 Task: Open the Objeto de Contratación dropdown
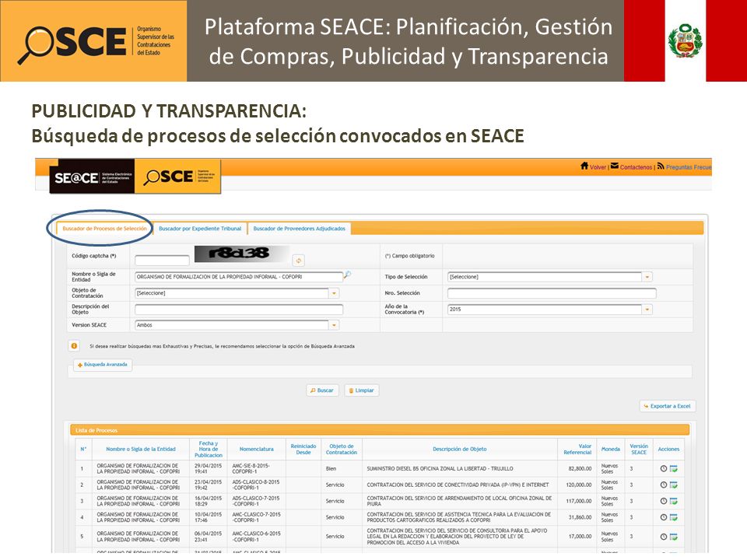coord(334,293)
